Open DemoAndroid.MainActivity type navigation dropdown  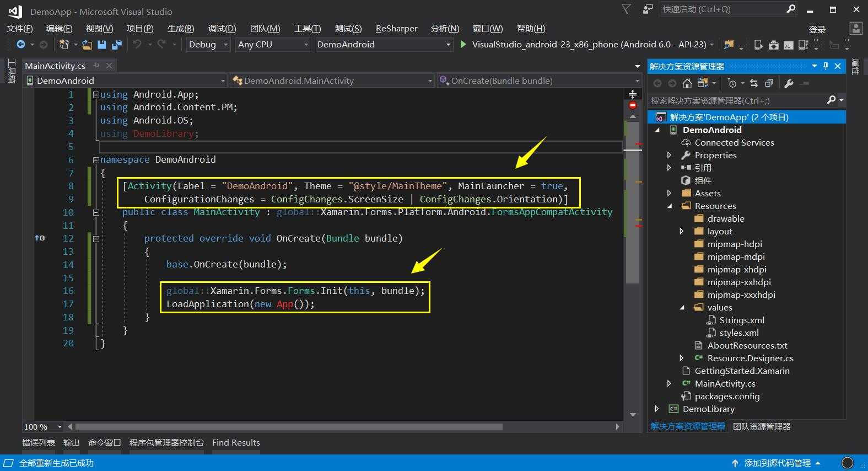332,81
